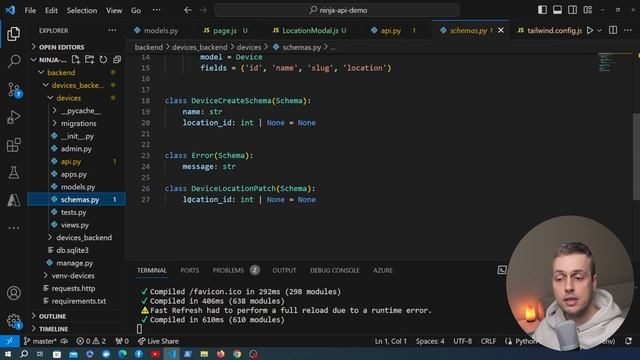Screen dimensions: 640x360
Task: Open the Azure view in activity bar
Action: tap(13, 200)
